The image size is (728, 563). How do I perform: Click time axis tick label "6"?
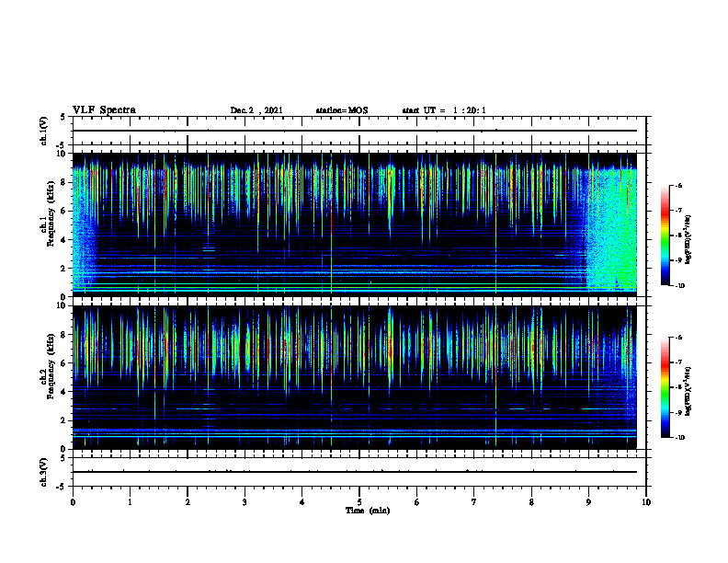417,502
